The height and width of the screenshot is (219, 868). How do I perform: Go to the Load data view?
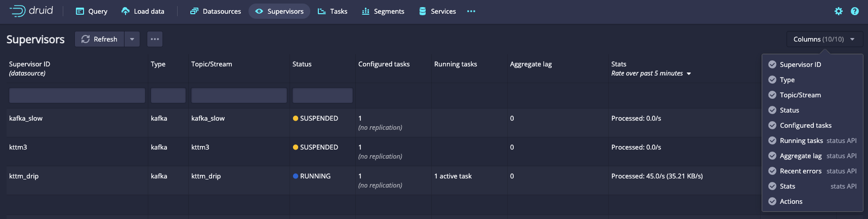[143, 11]
